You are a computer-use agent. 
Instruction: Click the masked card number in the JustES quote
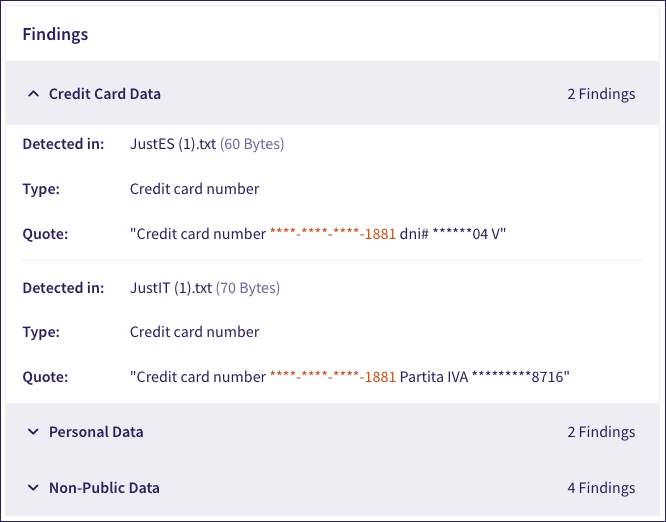333,234
